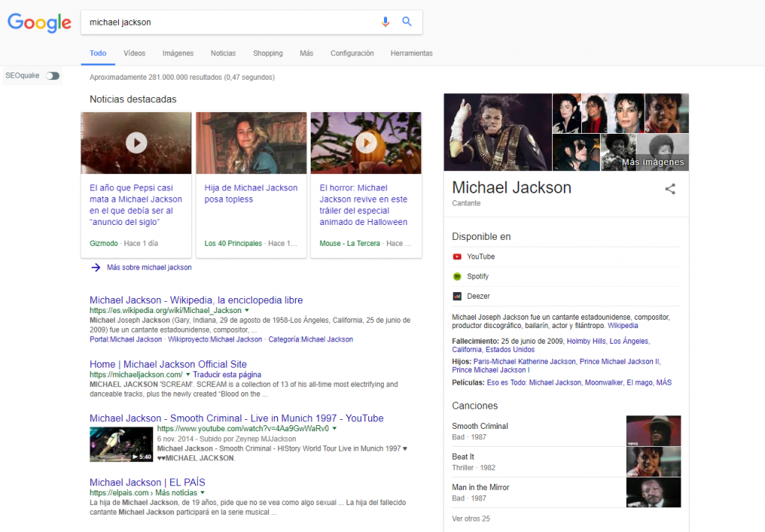Viewport: 765px width, 532px height.
Task: Click the Portal:Michael Jackson sitelink
Action: (126, 339)
